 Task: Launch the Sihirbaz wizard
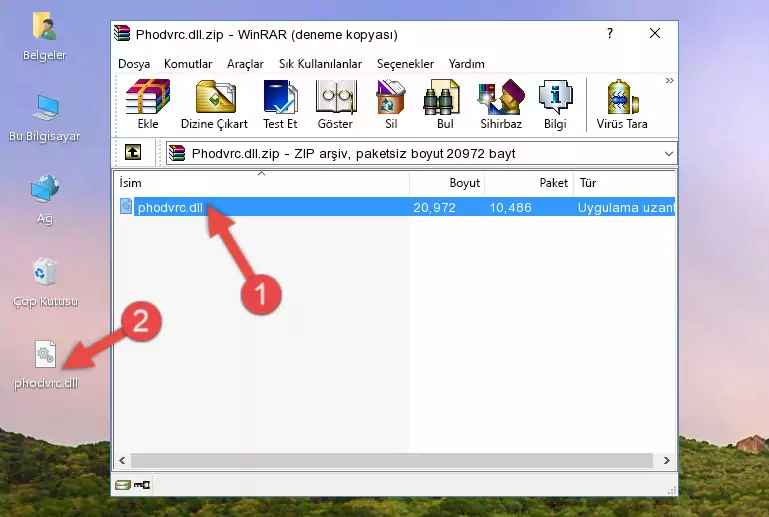[501, 104]
